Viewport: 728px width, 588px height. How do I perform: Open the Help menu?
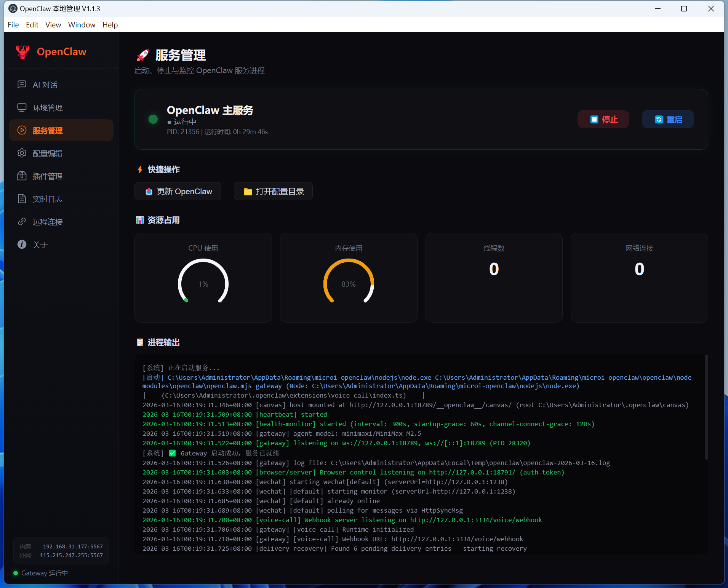(x=110, y=25)
